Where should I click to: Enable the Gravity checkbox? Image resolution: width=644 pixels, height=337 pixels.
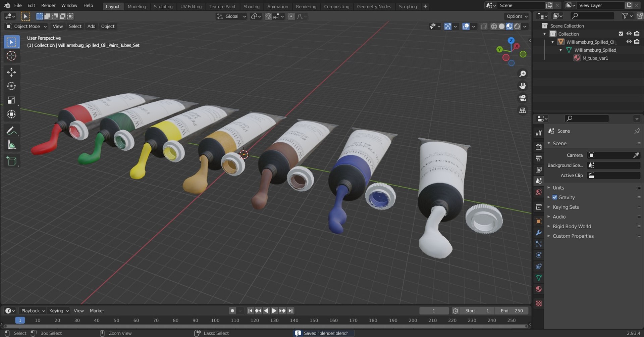(555, 197)
